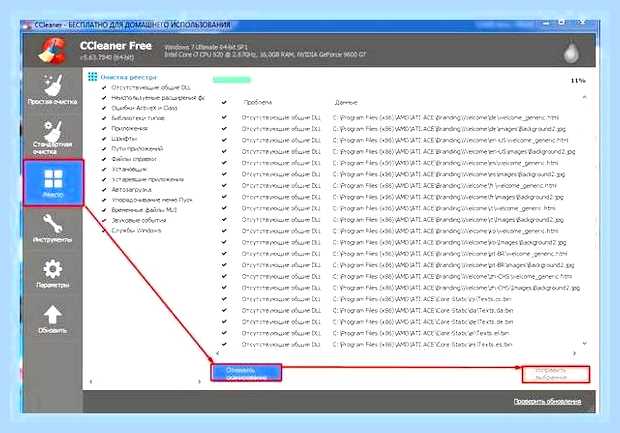
Task: Toggle the Шрифты checkbox
Action: pos(104,139)
